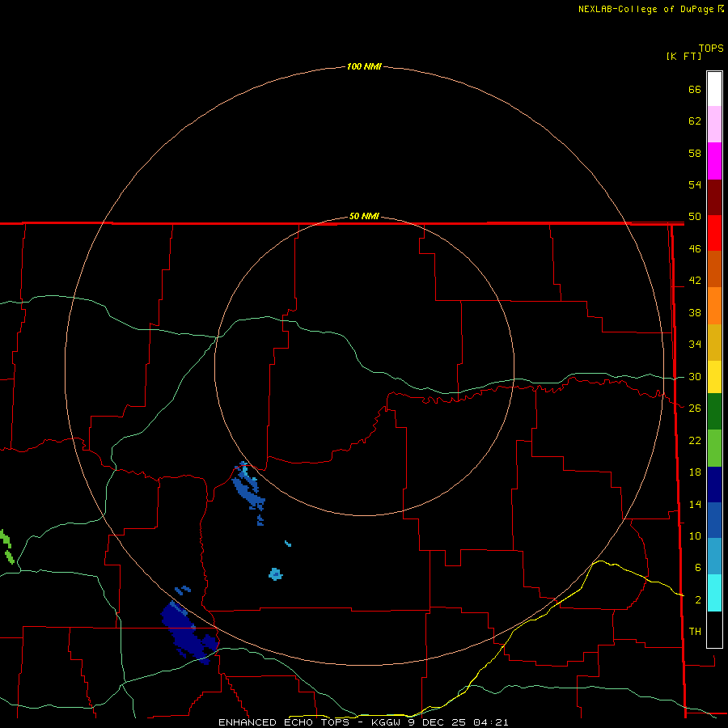Click the legend value '26'
Viewport: 728px width, 728px height.
[x=695, y=408]
